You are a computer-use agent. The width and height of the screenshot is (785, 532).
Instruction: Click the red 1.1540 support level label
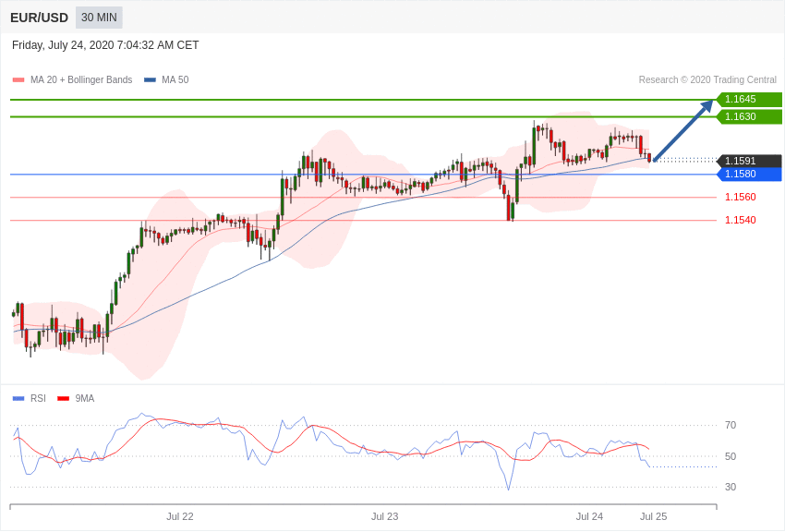click(x=740, y=220)
